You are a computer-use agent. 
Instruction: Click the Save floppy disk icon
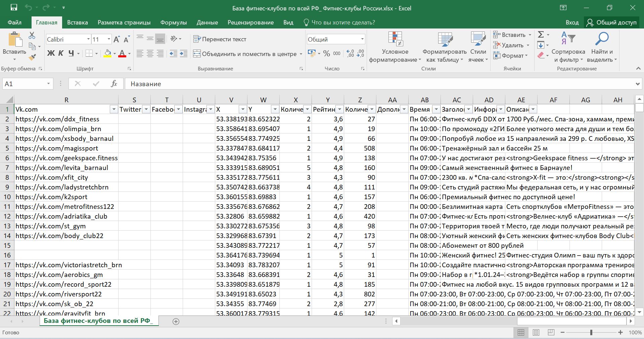tap(14, 8)
